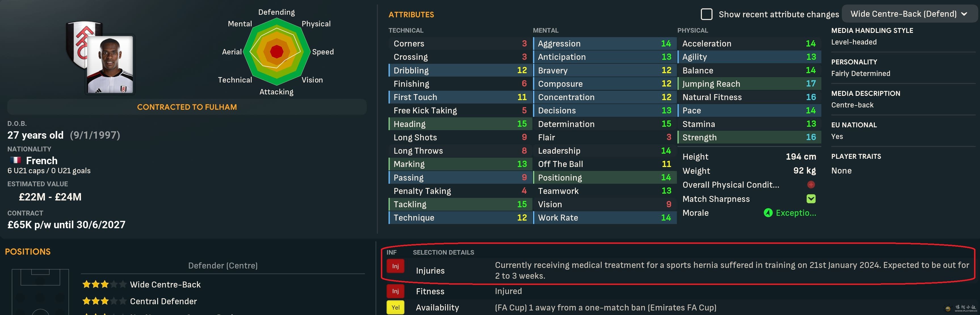Enable Show recent attribute changes checkbox
980x315 pixels.
point(706,14)
